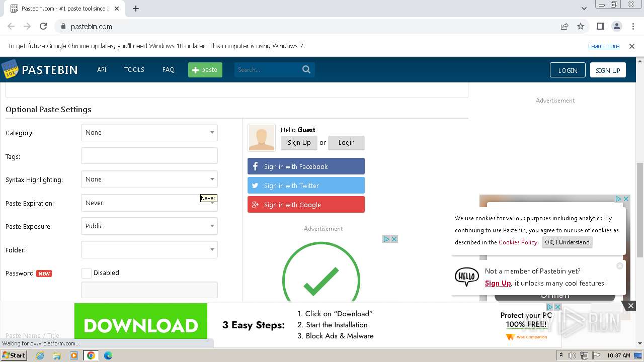Open the new tab plus button

coord(136,9)
